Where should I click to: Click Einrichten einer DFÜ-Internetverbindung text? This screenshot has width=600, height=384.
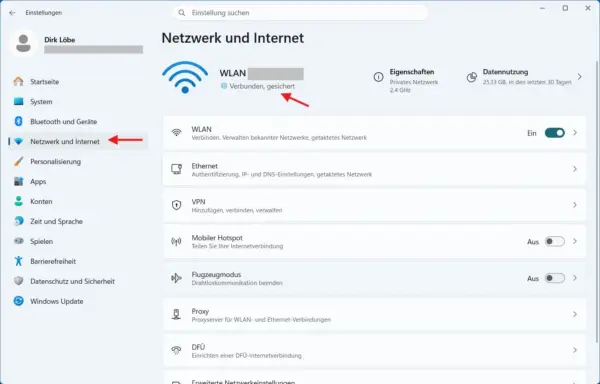point(246,356)
